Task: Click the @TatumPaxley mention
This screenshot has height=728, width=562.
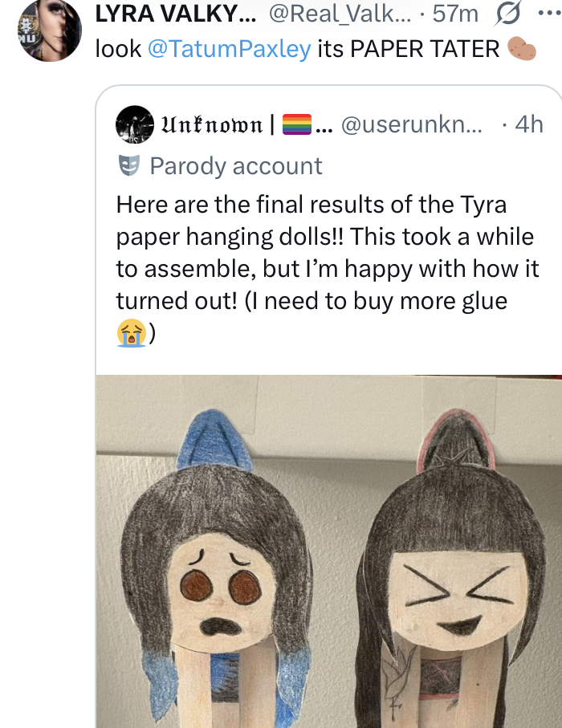Action: click(229, 49)
